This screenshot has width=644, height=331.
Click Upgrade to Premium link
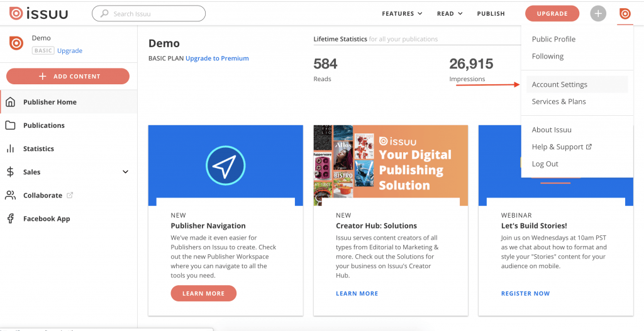[x=217, y=59]
